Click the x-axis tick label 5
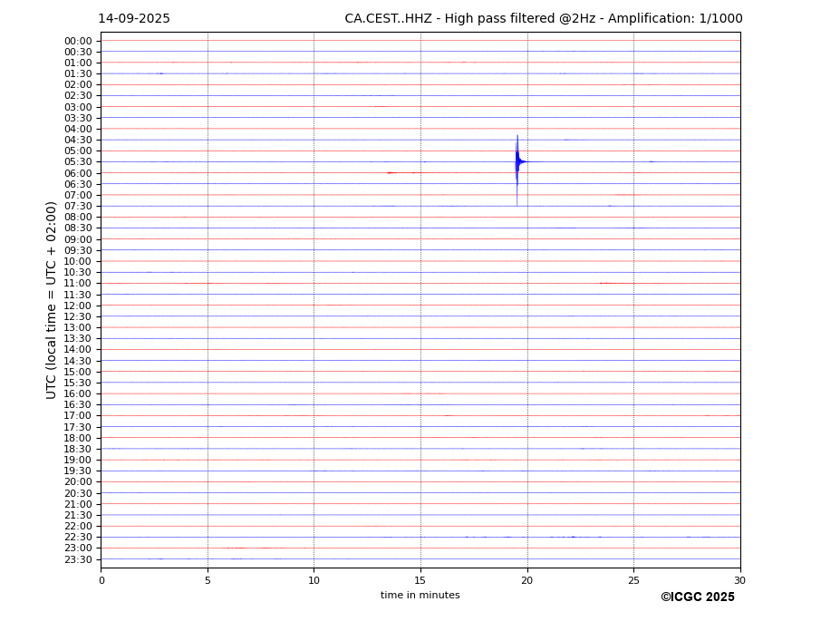This screenshot has width=840, height=631. pyautogui.click(x=208, y=580)
